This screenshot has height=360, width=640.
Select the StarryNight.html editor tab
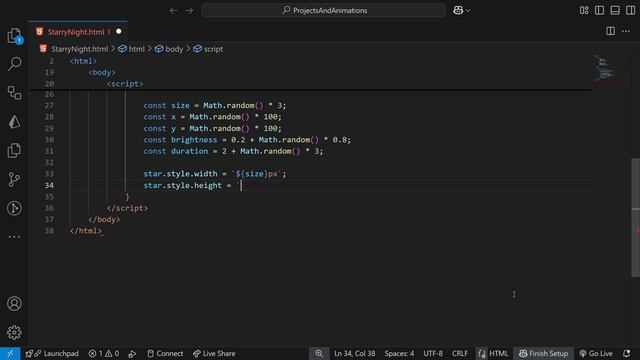tap(78, 31)
